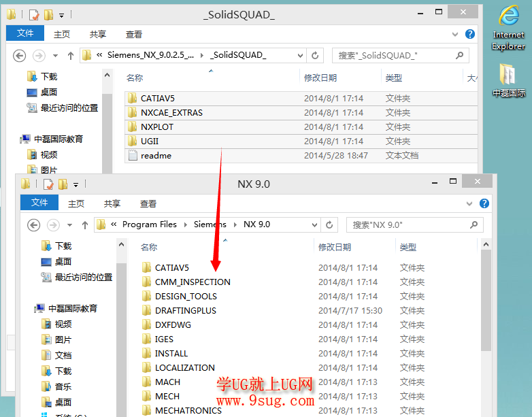Open 视频 library in NX 9.0 sidebar

(x=56, y=324)
